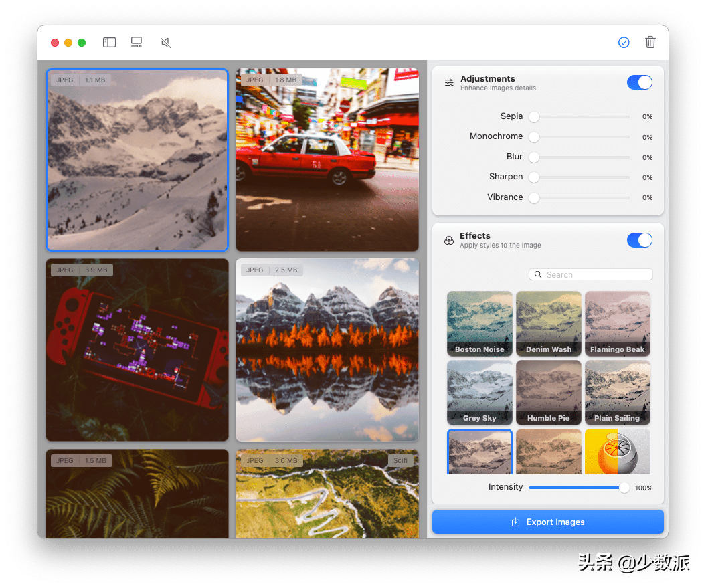706x588 pixels.
Task: Click the Intensity 100% value
Action: tap(644, 488)
